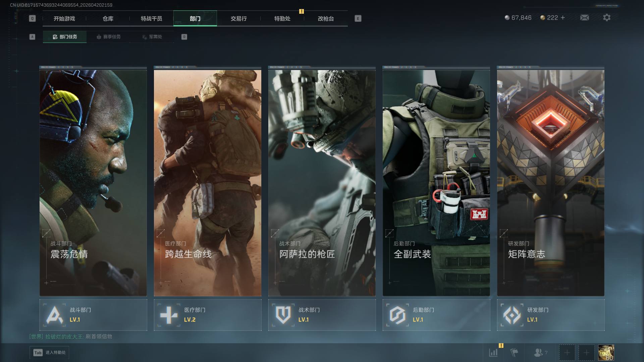This screenshot has width=644, height=362.
Task: Open the bar chart stats icon
Action: pyautogui.click(x=493, y=353)
